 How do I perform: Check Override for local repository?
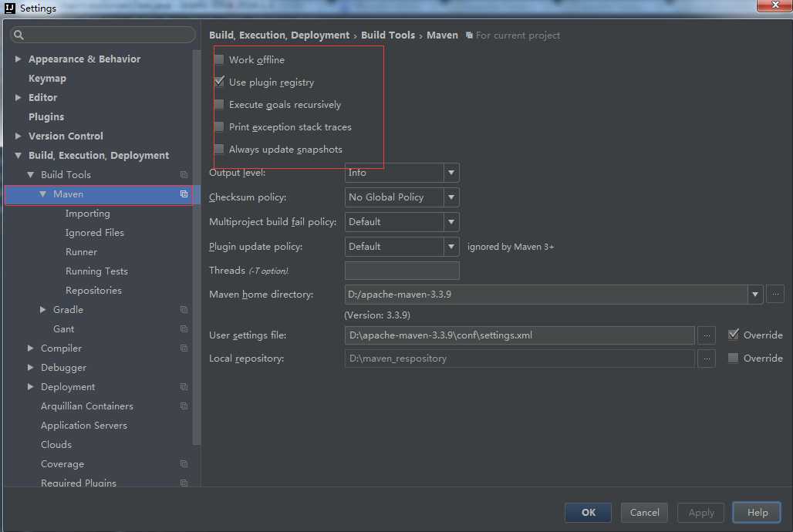(733, 358)
